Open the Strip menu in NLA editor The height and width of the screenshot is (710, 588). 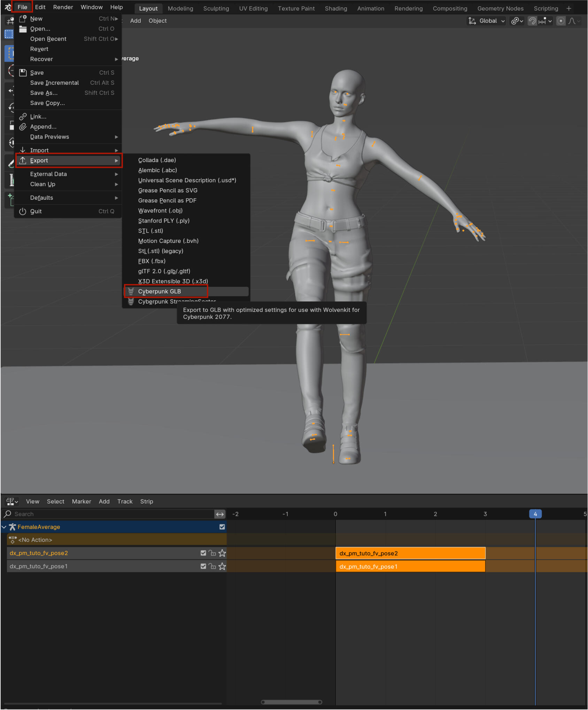click(x=146, y=501)
